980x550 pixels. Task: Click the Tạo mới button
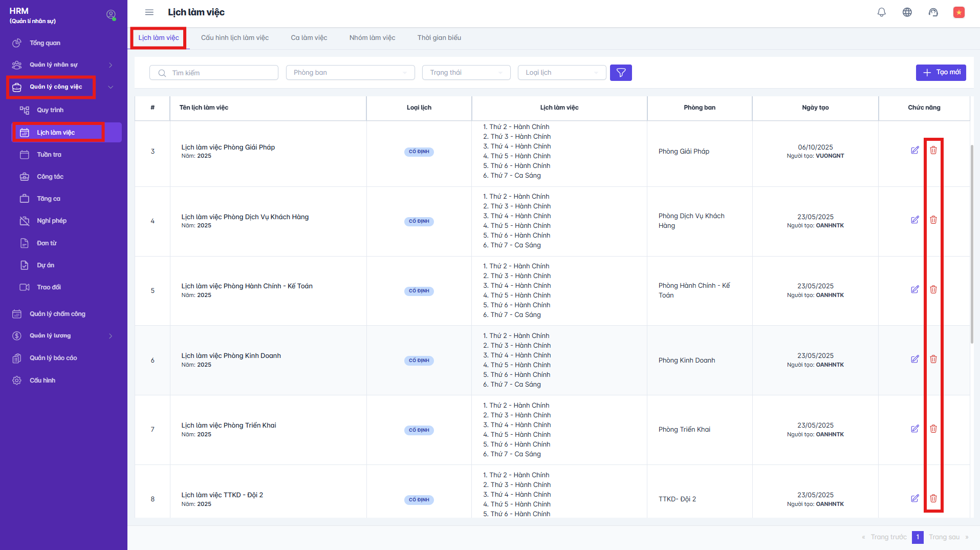pyautogui.click(x=941, y=73)
